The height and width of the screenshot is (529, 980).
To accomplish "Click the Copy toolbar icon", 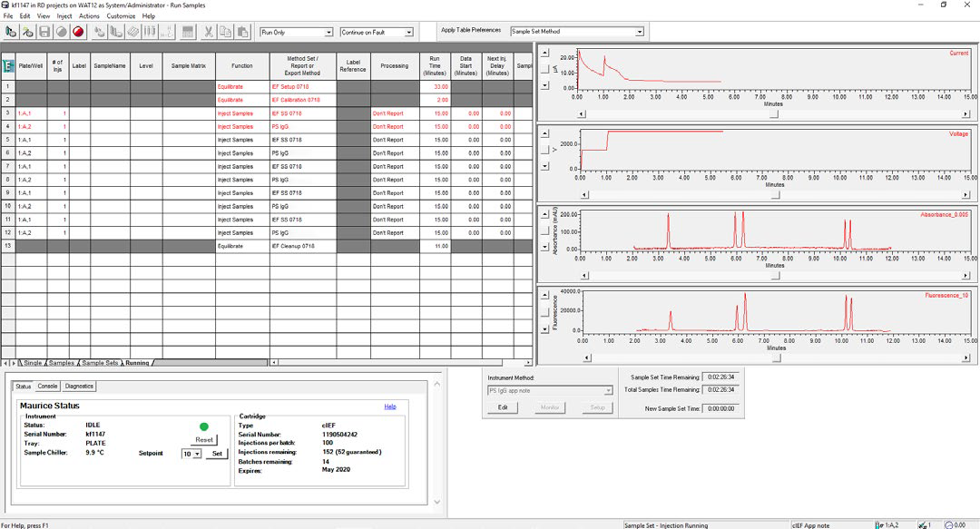I will pyautogui.click(x=223, y=31).
